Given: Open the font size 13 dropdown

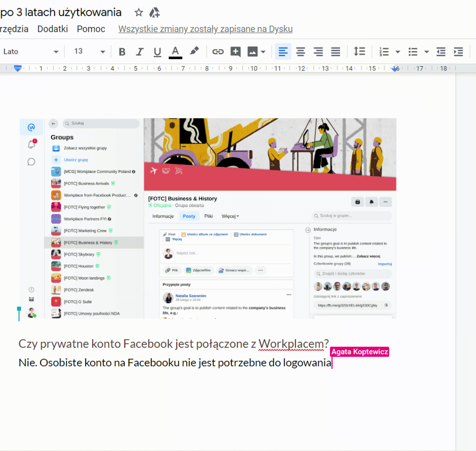Looking at the screenshot, I should (89, 52).
